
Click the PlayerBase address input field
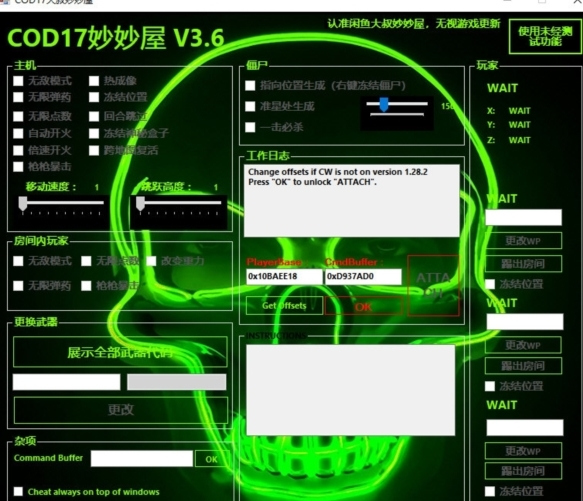[x=284, y=276]
